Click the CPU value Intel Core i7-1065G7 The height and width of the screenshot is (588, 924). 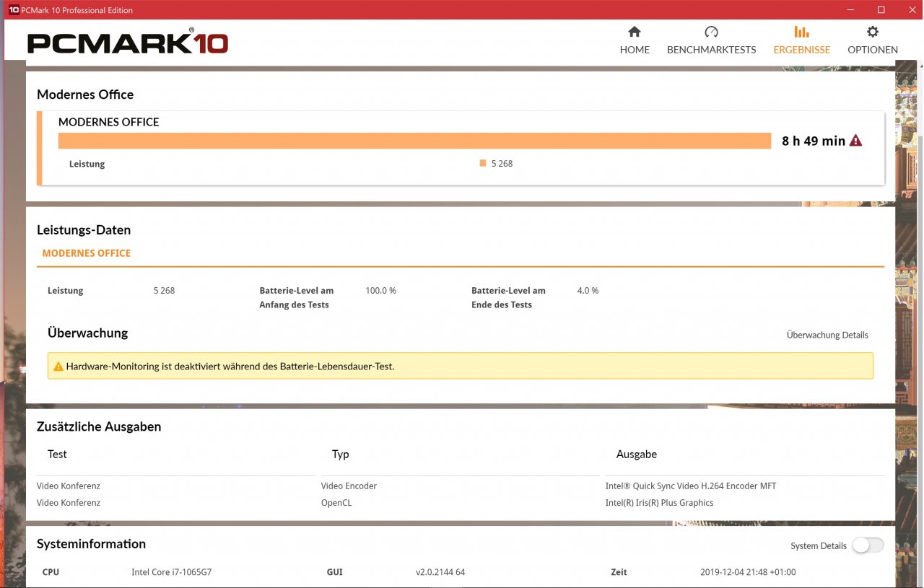(171, 572)
